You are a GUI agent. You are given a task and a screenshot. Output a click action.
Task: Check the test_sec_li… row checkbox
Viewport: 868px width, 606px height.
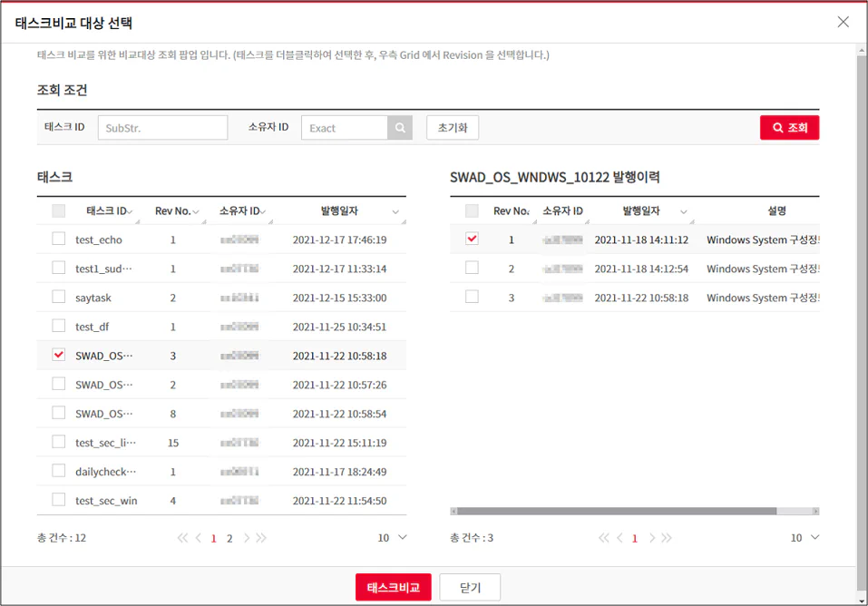tap(58, 442)
